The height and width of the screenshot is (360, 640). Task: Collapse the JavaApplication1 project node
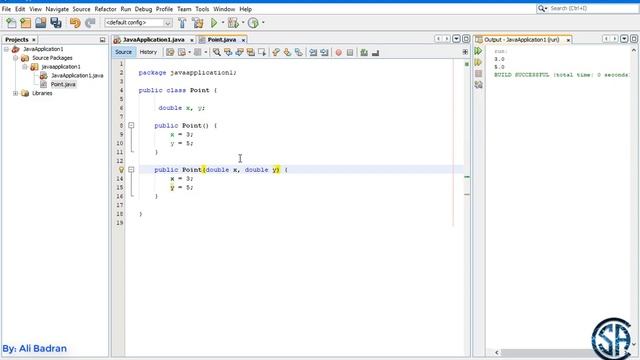(7, 49)
